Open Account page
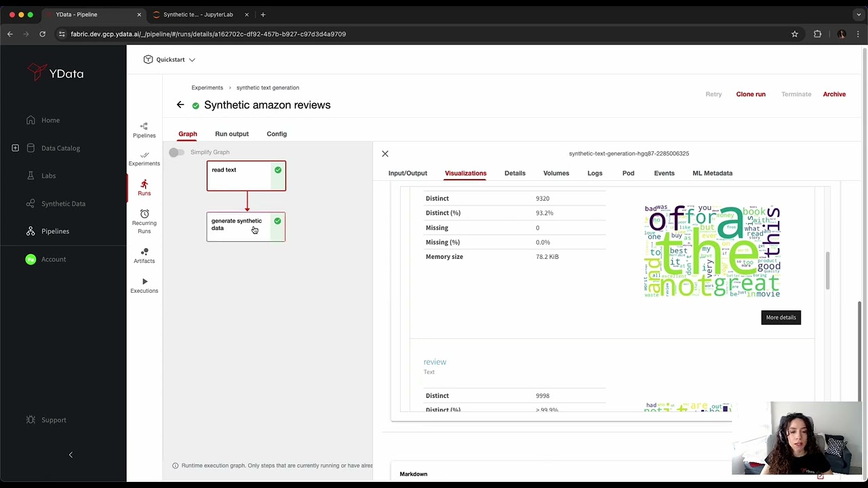868x488 pixels. (53, 259)
